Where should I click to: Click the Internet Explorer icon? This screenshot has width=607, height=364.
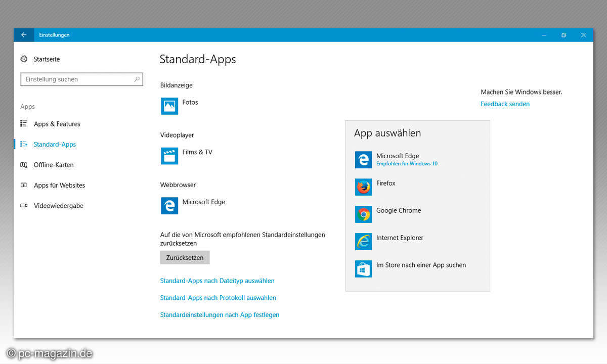click(x=363, y=242)
